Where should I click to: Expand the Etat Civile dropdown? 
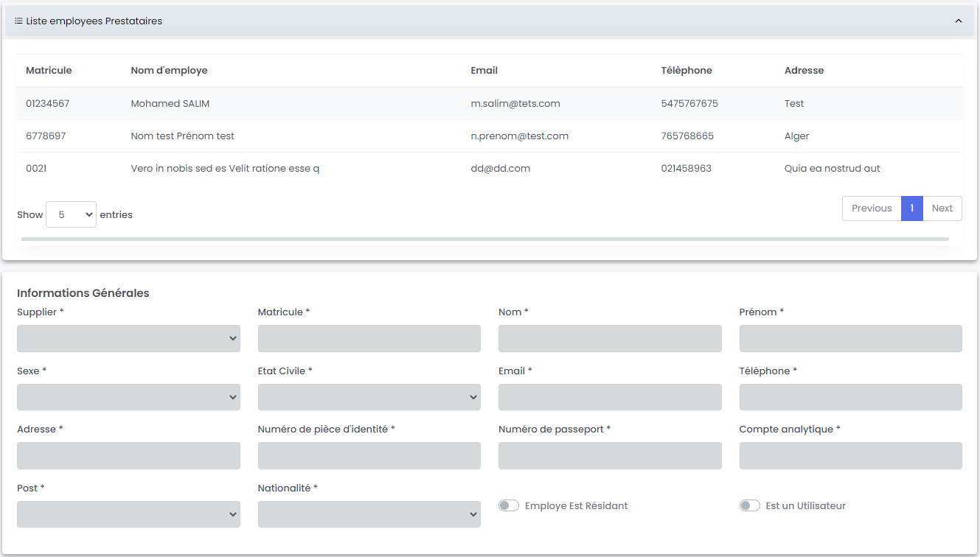pyautogui.click(x=369, y=397)
